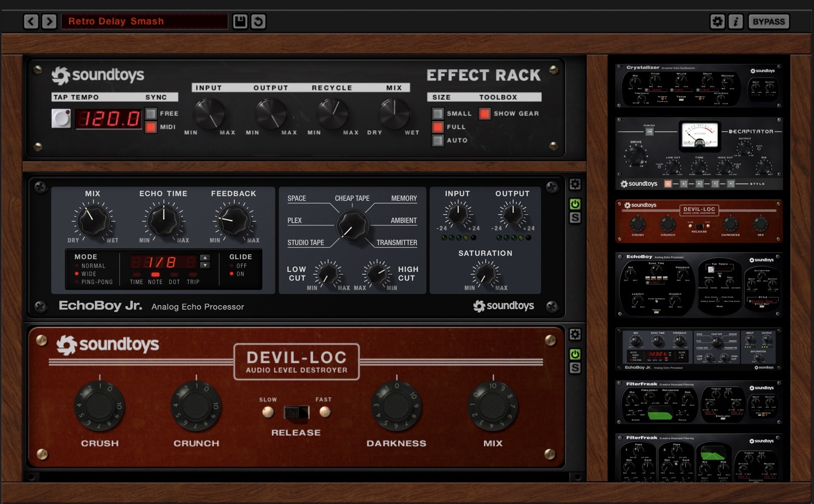
Task: Decrement echo note value with down arrow
Action: tap(204, 266)
